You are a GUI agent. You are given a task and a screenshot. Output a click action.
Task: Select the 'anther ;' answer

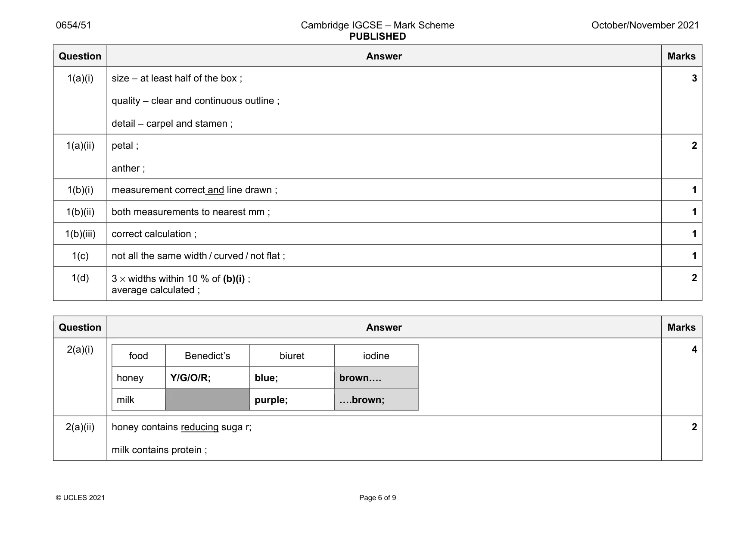coord(128,168)
